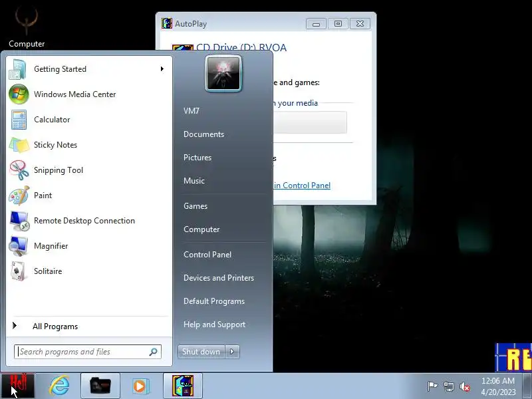
Task: Open Internet Explorer from taskbar
Action: click(x=59, y=386)
